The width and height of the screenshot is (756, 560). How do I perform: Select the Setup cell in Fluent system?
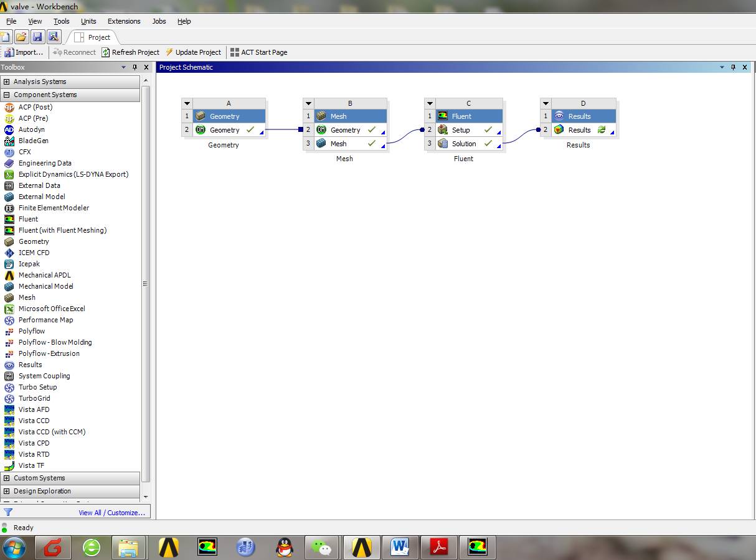point(468,130)
